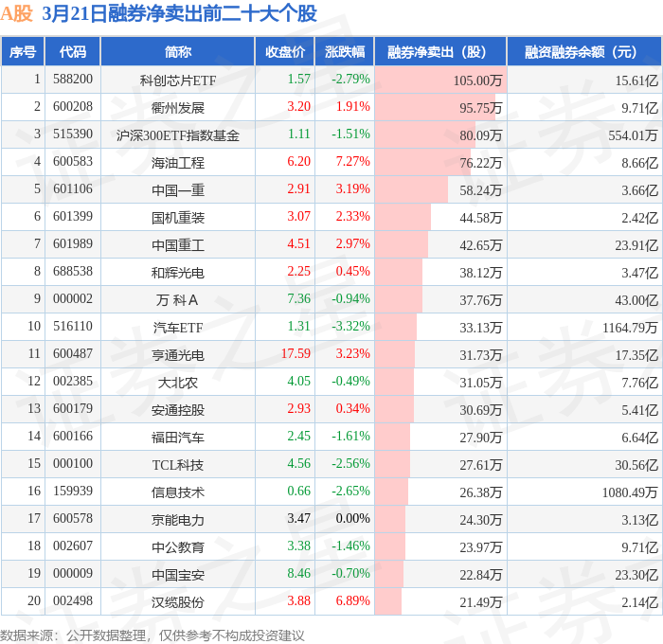Select 沪深300ETF指数基金 name cell
The width and height of the screenshot is (663, 644).
[178, 135]
